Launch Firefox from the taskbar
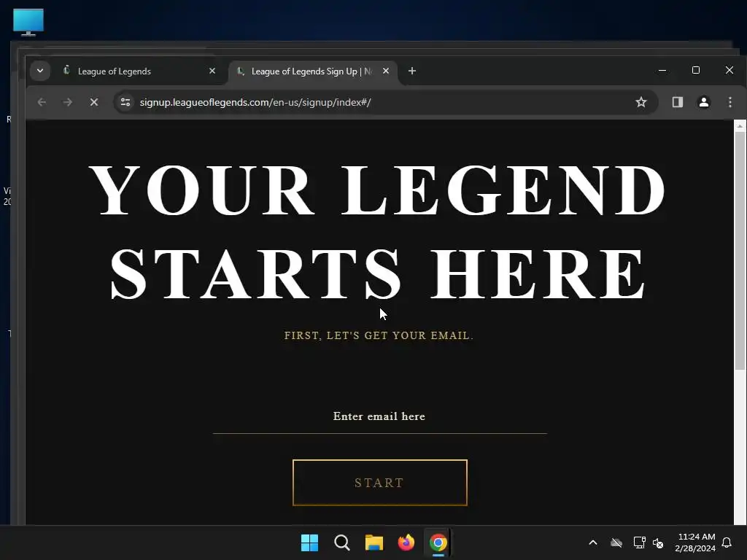 [x=406, y=542]
